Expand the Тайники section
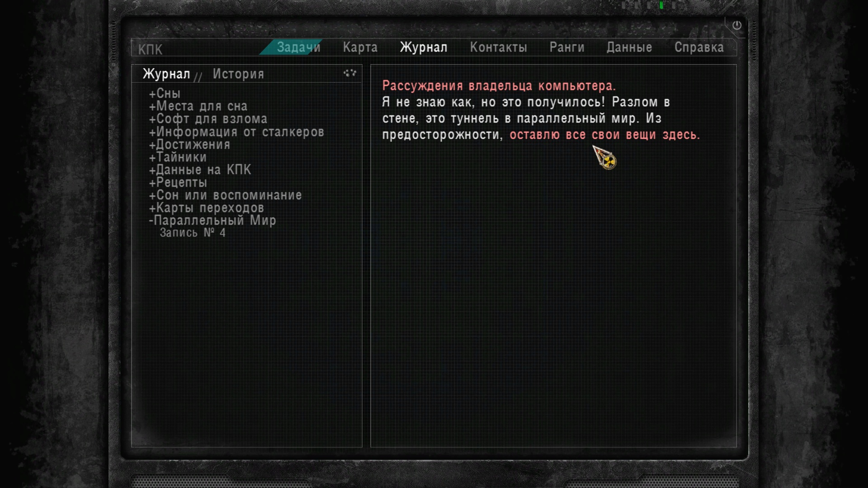Image resolution: width=868 pixels, height=488 pixels. (x=178, y=157)
